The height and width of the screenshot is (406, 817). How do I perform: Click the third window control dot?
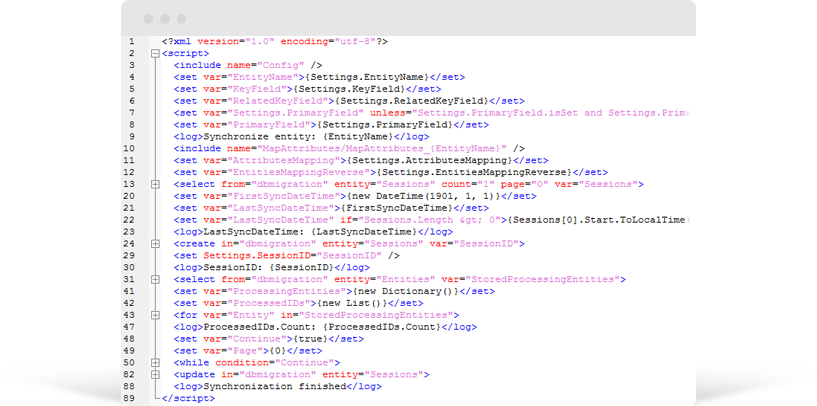(x=181, y=19)
